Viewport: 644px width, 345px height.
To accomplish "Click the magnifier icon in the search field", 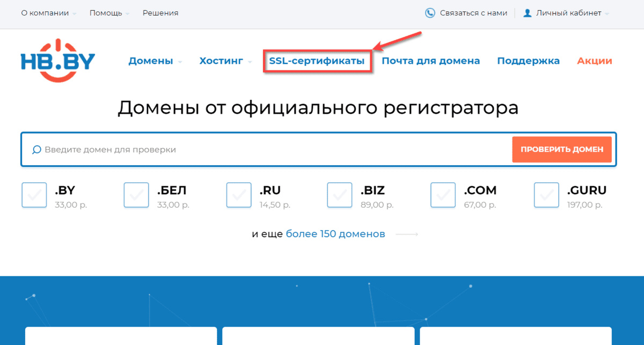I will (x=36, y=149).
